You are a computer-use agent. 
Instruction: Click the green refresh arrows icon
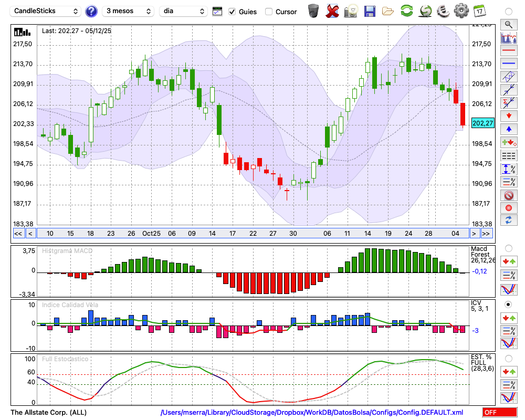(406, 11)
